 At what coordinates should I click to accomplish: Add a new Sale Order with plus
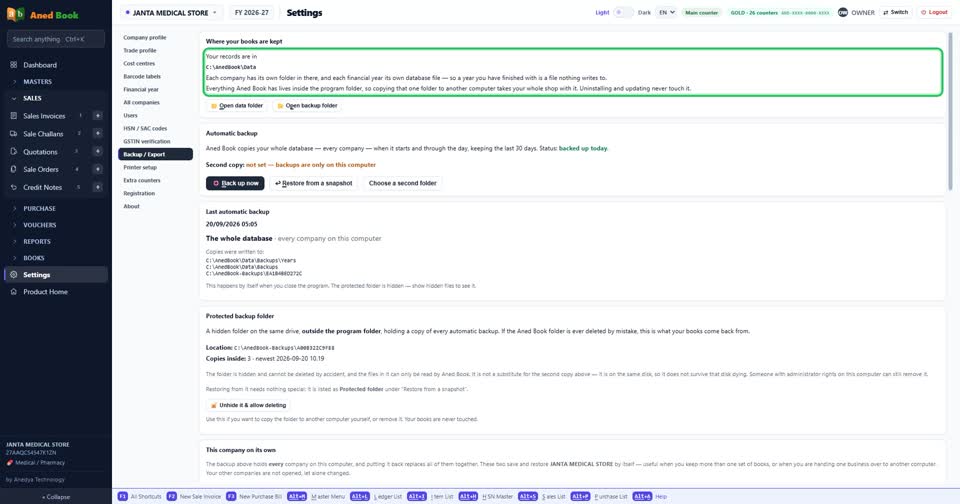pyautogui.click(x=97, y=169)
